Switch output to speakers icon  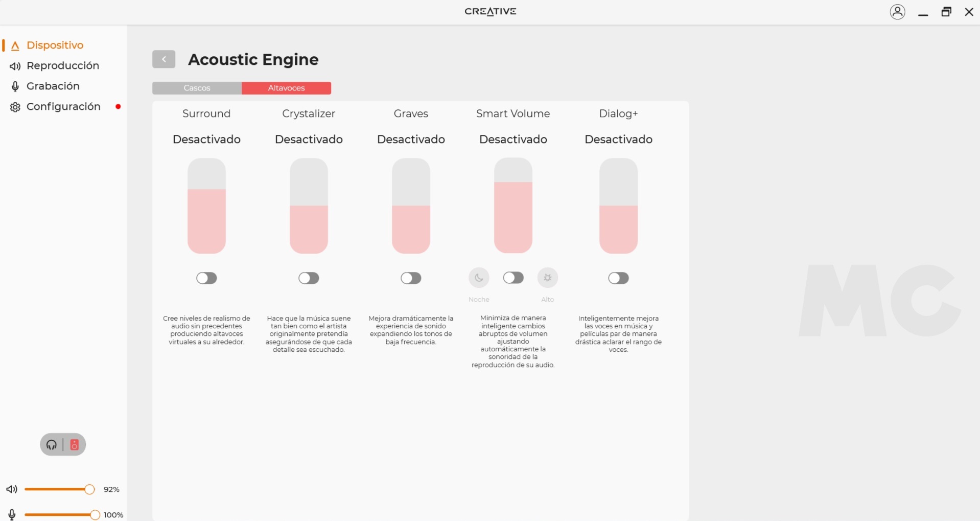tap(75, 445)
